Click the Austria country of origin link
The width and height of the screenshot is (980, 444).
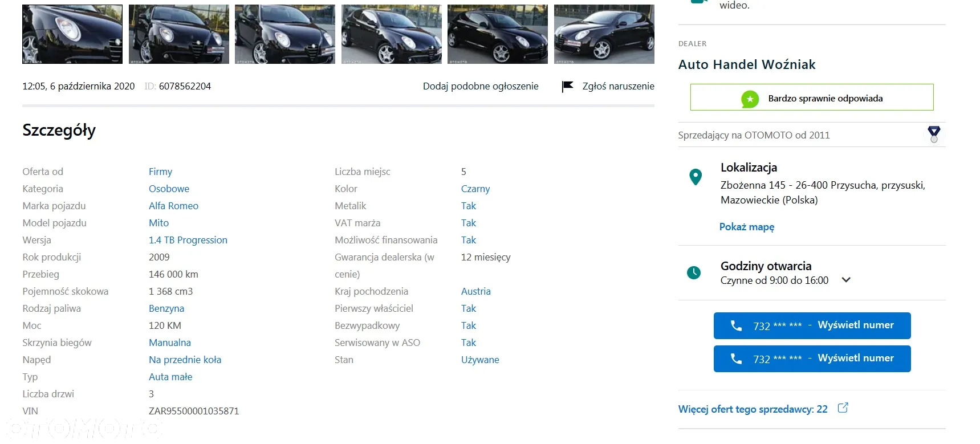pyautogui.click(x=476, y=291)
